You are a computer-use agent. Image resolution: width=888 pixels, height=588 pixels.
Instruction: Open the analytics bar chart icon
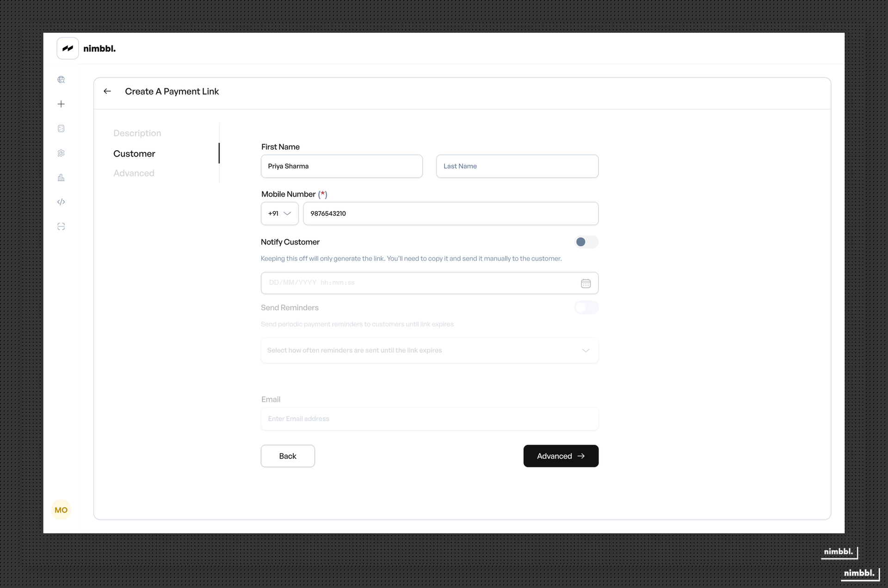[61, 178]
